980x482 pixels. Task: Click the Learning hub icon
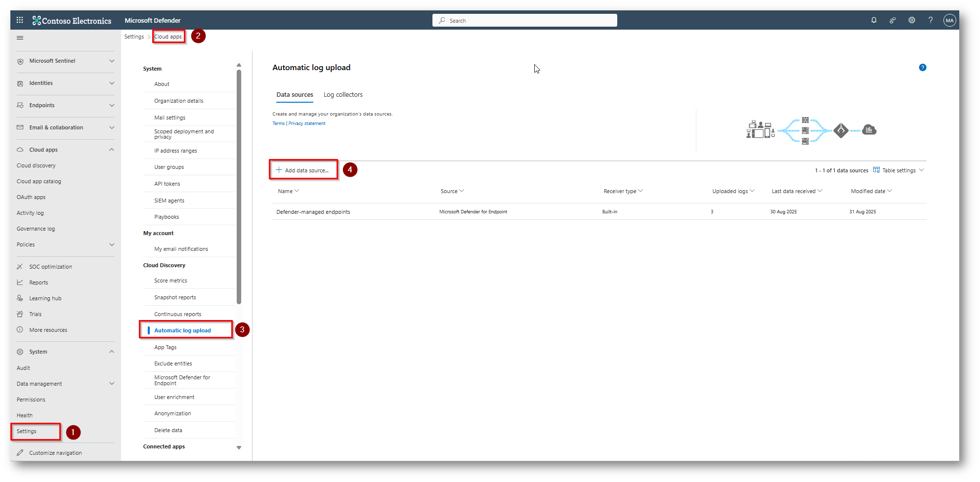(x=20, y=298)
